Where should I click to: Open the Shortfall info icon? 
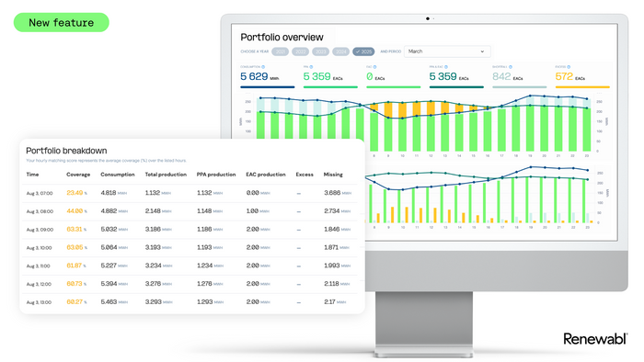[511, 67]
